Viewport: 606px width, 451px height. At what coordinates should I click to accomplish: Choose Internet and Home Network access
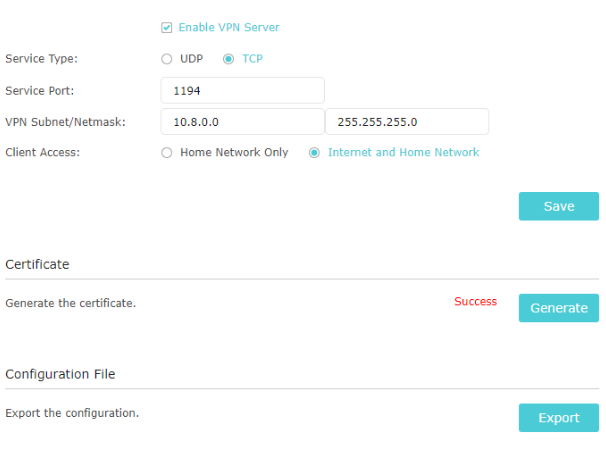click(314, 153)
